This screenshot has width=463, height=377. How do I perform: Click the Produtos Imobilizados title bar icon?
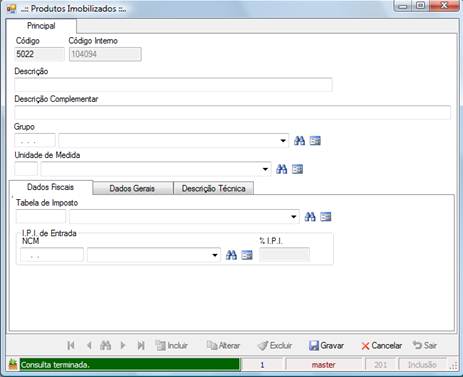[11, 8]
